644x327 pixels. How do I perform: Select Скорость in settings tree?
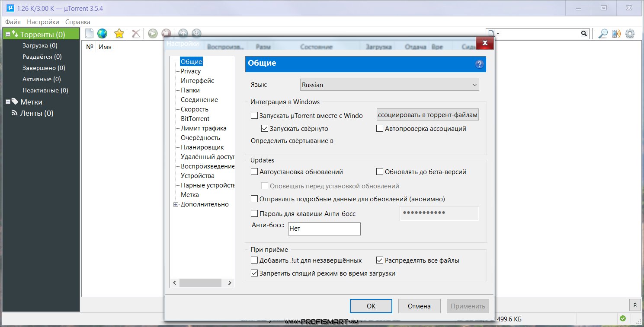click(x=195, y=109)
